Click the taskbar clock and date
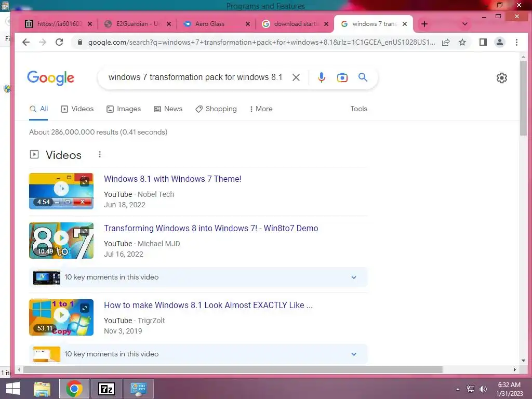Screen dimensions: 532x399 click(x=509, y=389)
